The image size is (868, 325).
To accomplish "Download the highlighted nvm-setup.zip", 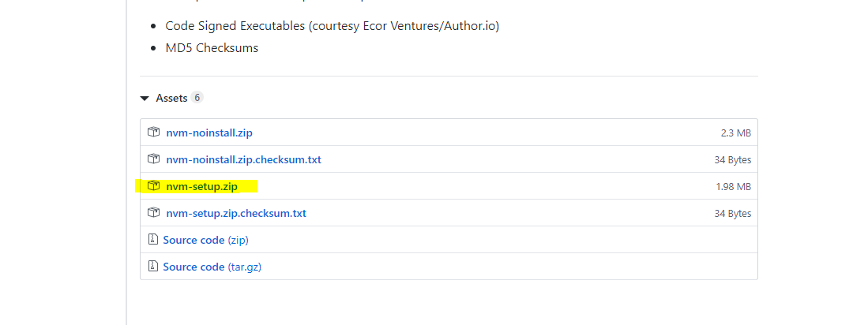I will 201,187.
